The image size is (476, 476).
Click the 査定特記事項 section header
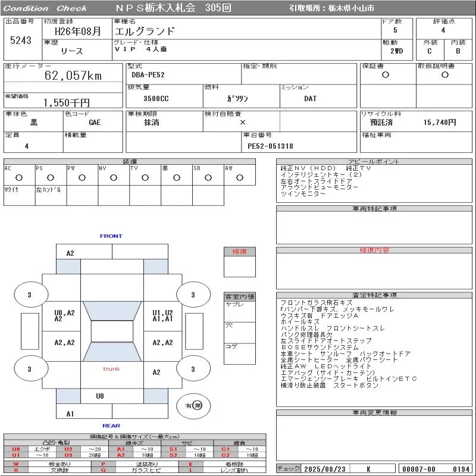[x=374, y=295]
